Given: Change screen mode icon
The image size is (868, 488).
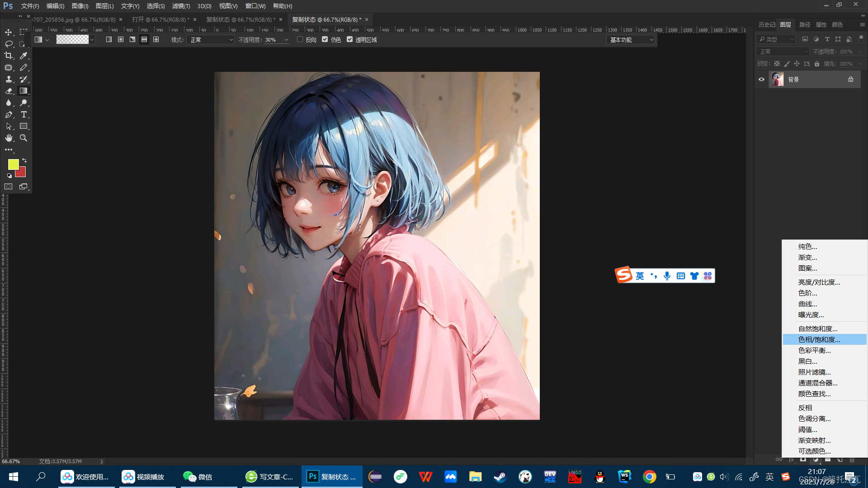Looking at the screenshot, I should point(24,186).
